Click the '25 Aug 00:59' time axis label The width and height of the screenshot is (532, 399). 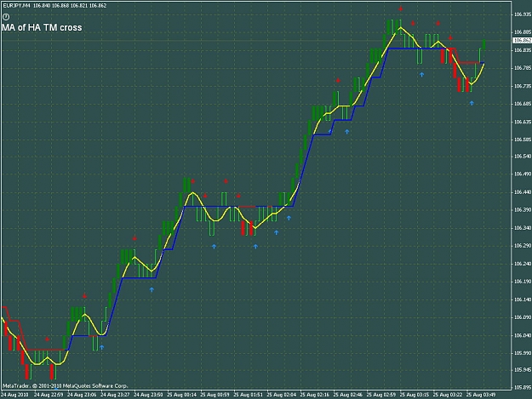pyautogui.click(x=215, y=395)
